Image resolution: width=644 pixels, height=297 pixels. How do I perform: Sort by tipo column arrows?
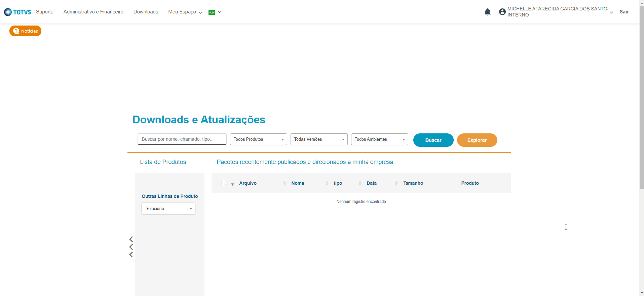(360, 183)
